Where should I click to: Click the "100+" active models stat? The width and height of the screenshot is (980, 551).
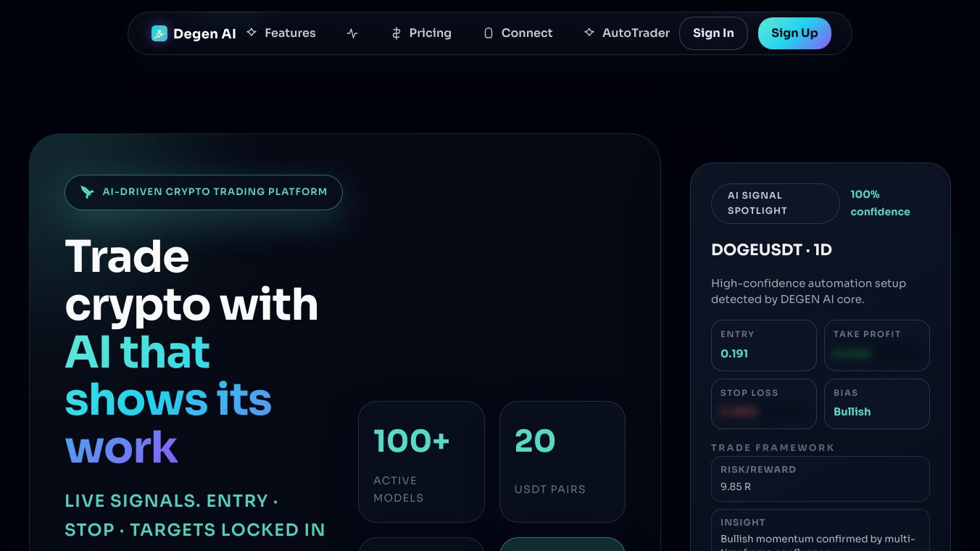[412, 441]
